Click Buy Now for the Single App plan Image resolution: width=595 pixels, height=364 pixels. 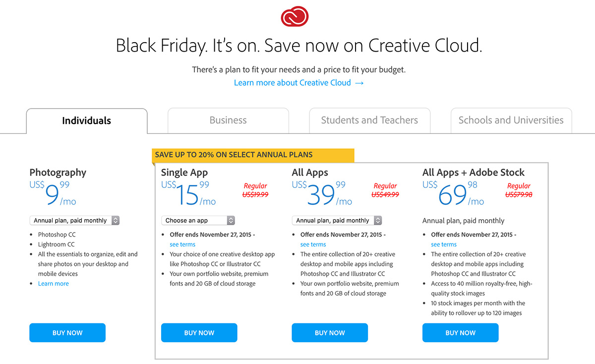(x=199, y=333)
